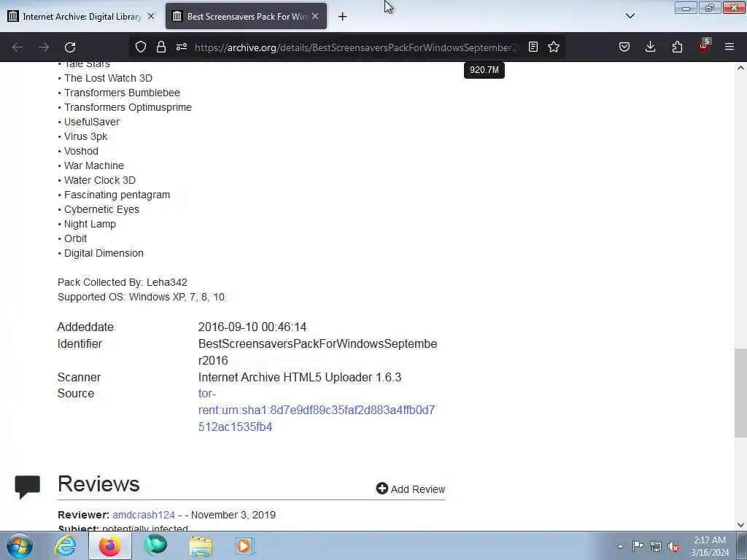Viewport: 747px width, 560px height.
Task: Launch Internet Explorer from taskbar
Action: [65, 545]
